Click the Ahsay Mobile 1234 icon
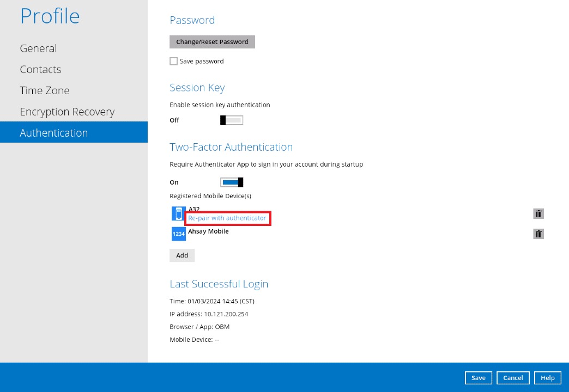 (178, 234)
